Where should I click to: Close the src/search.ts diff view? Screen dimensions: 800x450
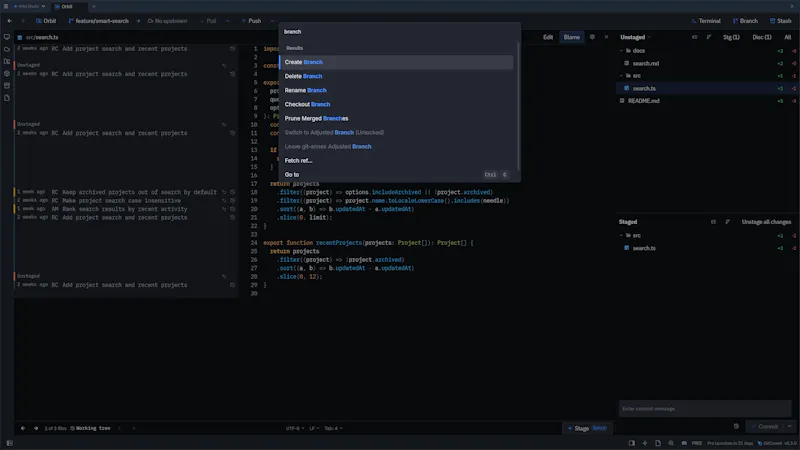[606, 37]
